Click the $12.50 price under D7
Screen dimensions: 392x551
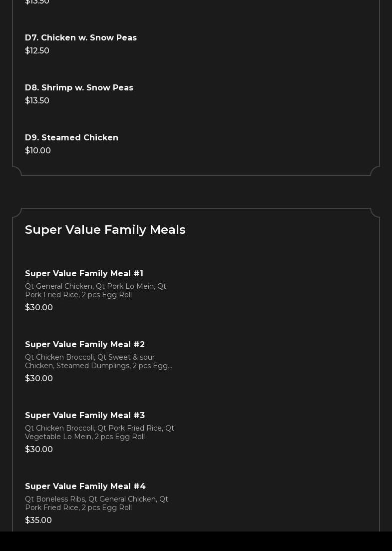point(37,51)
